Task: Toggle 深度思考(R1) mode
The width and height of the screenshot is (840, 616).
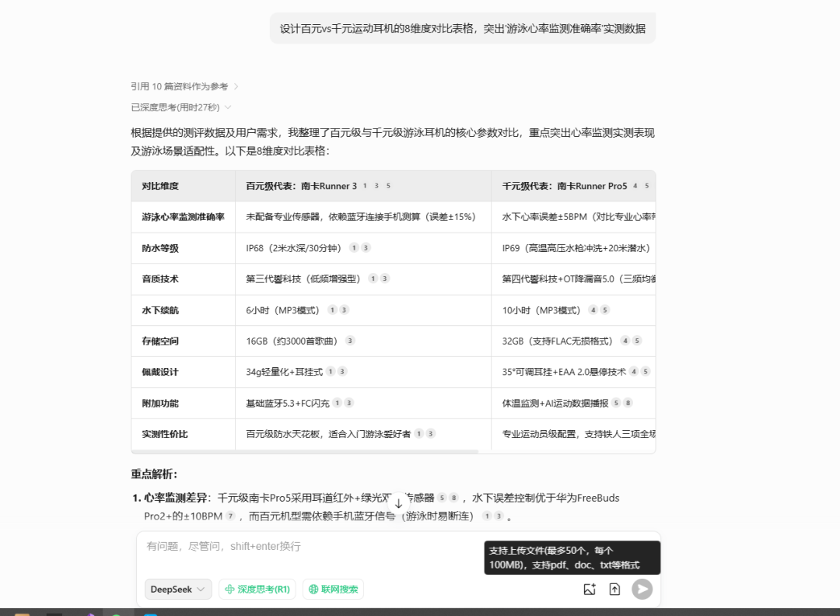Action: [259, 590]
